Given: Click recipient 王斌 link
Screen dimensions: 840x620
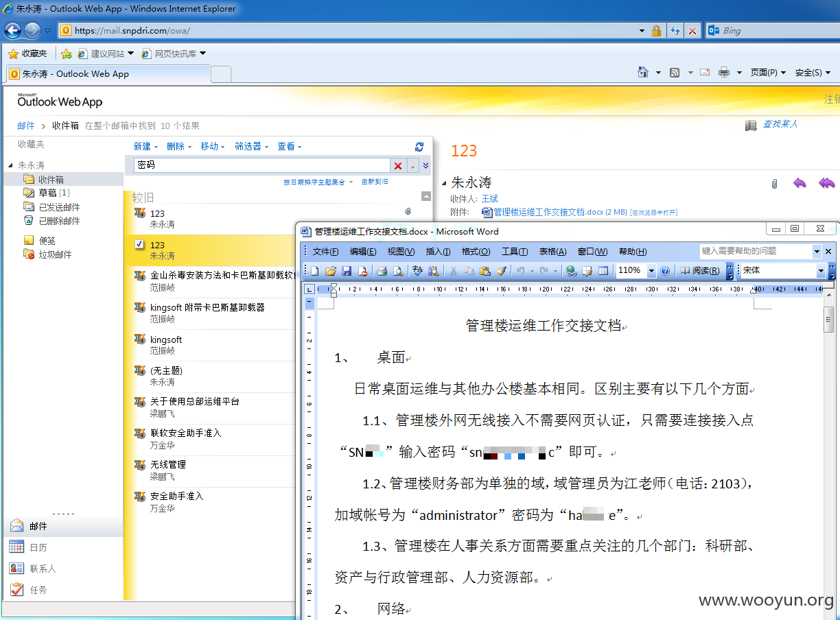Looking at the screenshot, I should 489,199.
